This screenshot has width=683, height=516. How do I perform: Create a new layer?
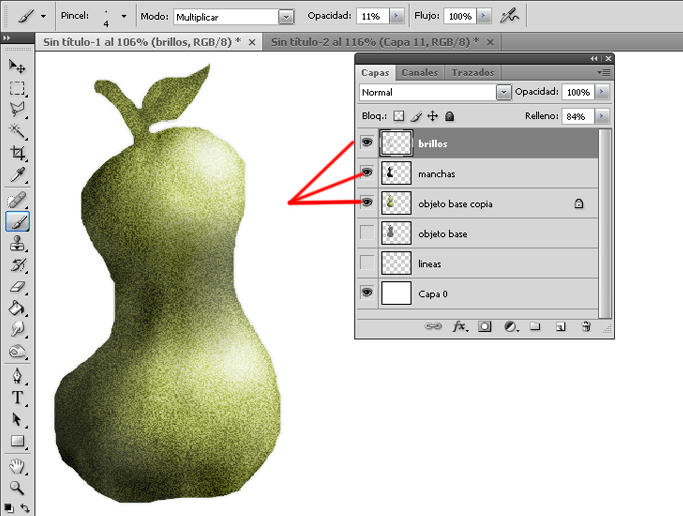(561, 326)
